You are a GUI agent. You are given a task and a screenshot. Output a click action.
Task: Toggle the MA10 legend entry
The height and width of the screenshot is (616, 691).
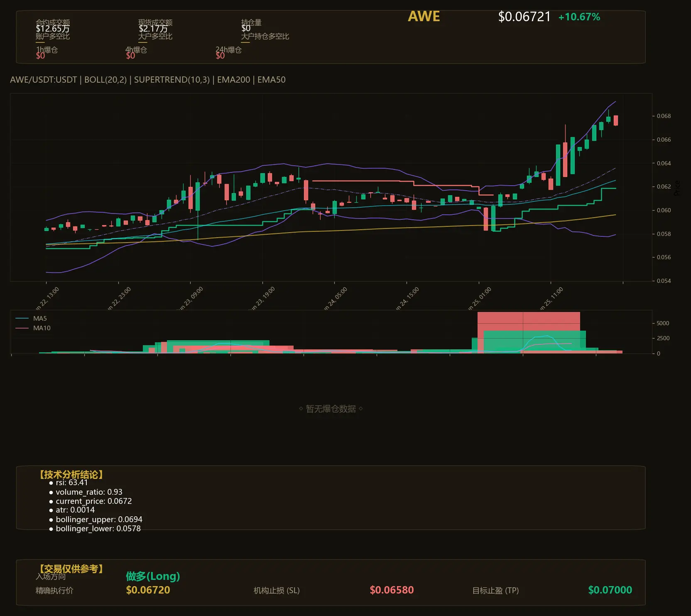33,328
